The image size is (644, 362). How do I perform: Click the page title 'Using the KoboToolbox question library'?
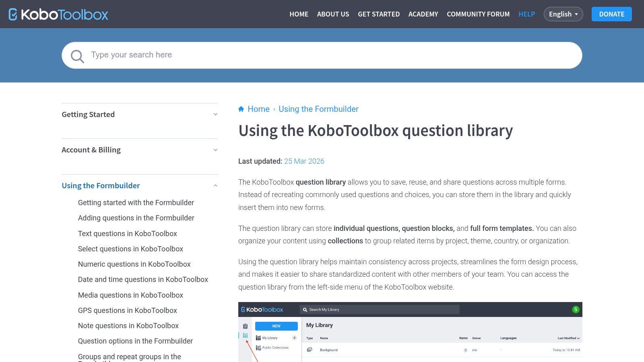tap(376, 131)
